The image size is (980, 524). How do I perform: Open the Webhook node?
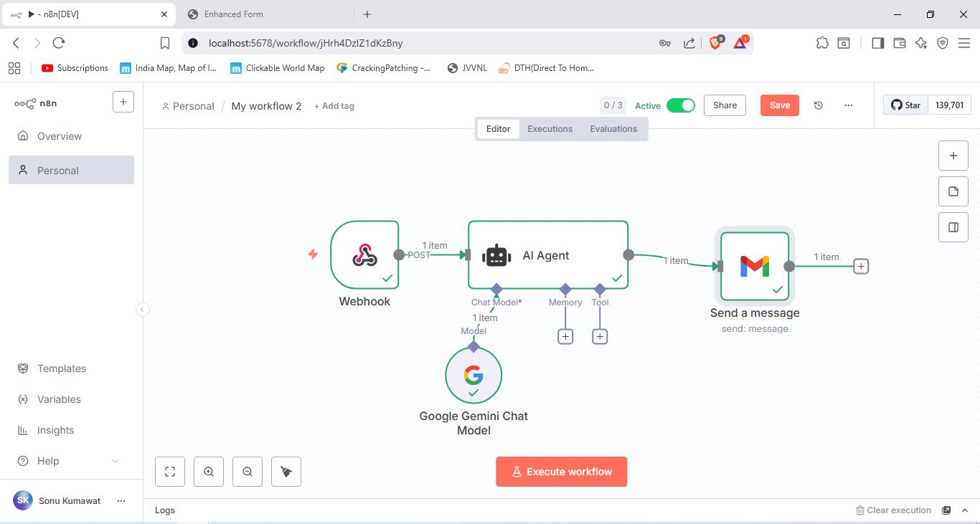pyautogui.click(x=364, y=254)
